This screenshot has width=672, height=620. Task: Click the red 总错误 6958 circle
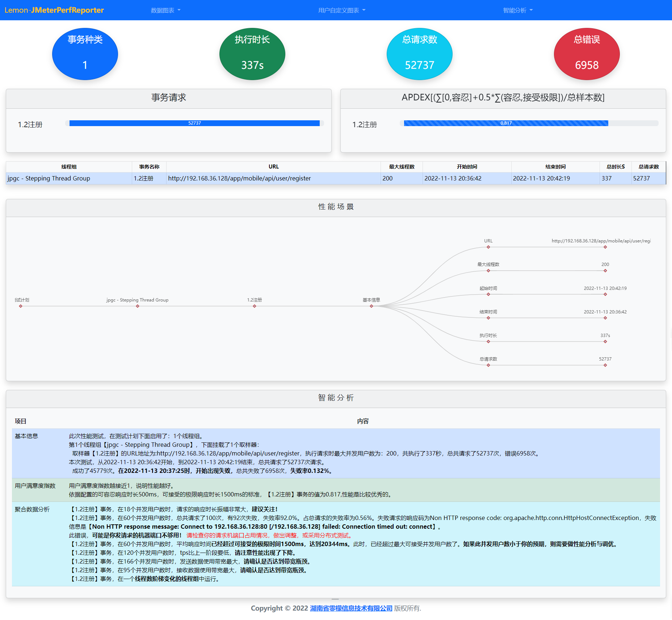click(587, 54)
